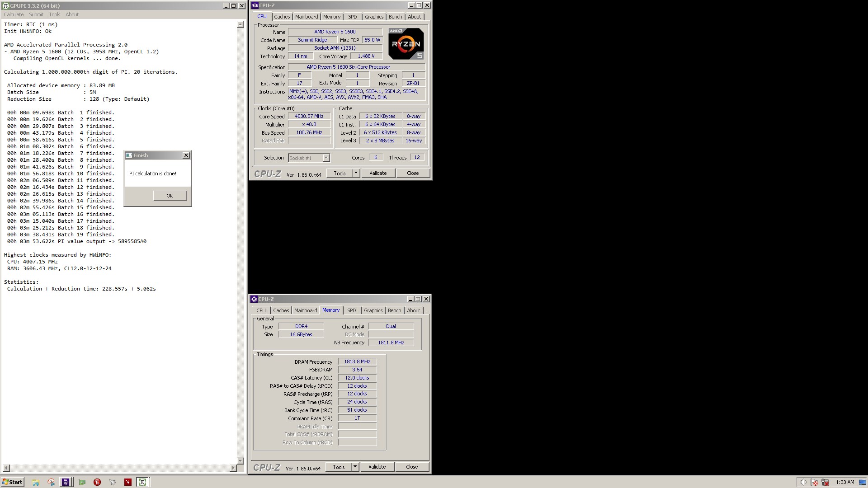Click the Show Desktop icon
The width and height of the screenshot is (868, 488).
(x=863, y=482)
